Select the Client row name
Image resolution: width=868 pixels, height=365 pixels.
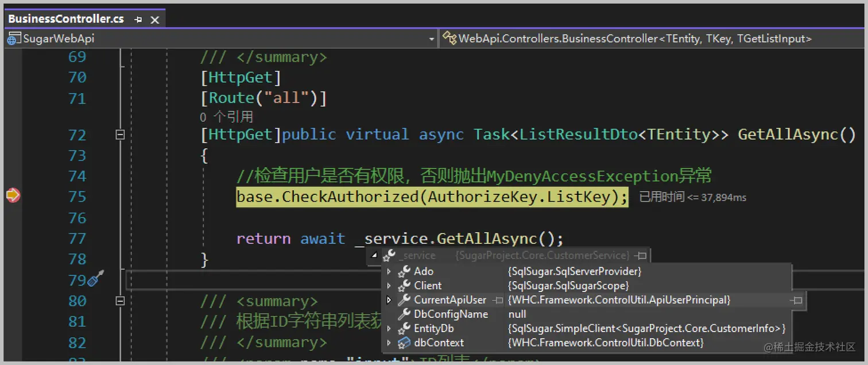tap(428, 286)
